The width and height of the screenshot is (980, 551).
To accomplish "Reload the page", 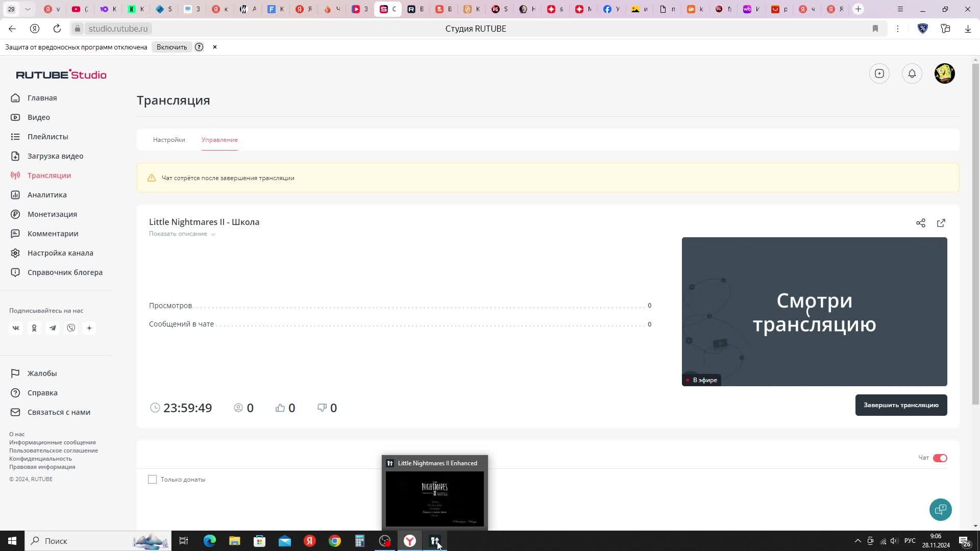I will 57,29.
